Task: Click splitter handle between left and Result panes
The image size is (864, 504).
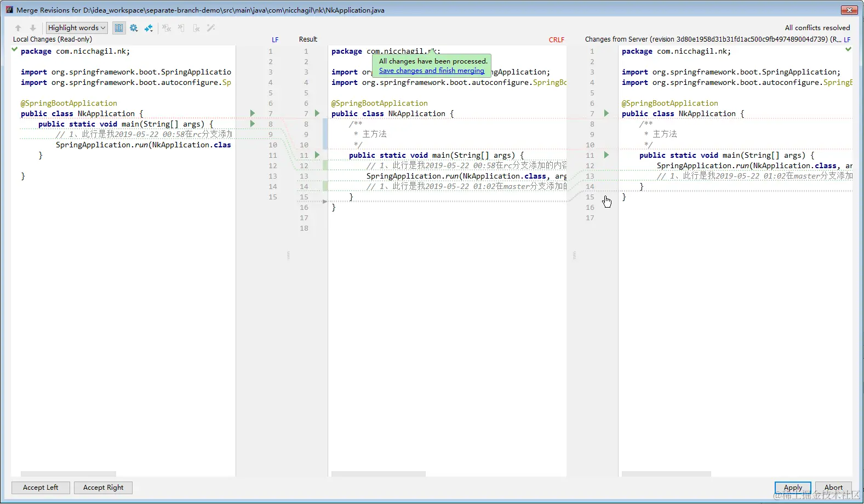Action: click(288, 255)
